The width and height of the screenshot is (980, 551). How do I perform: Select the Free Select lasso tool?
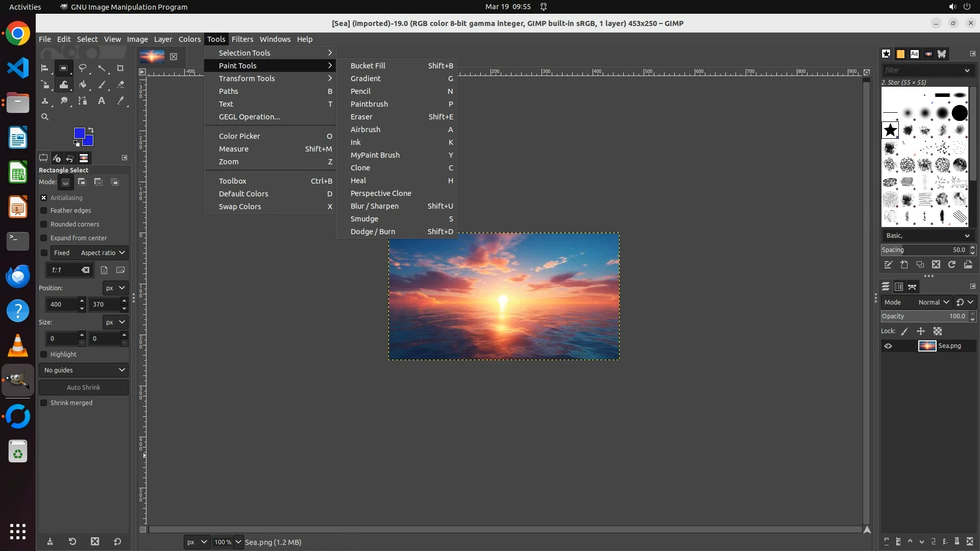tap(83, 68)
